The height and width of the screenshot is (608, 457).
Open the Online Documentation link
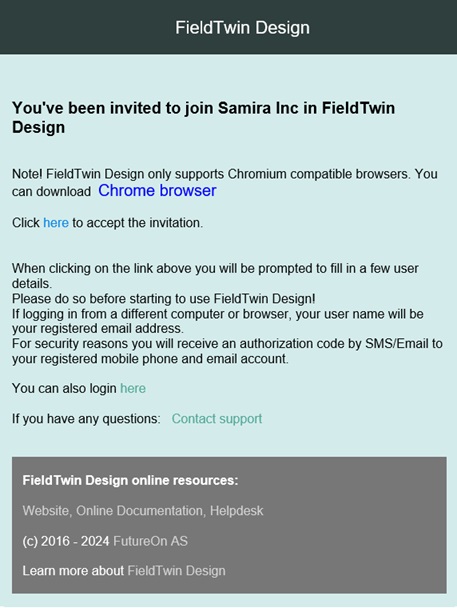pyautogui.click(x=139, y=511)
